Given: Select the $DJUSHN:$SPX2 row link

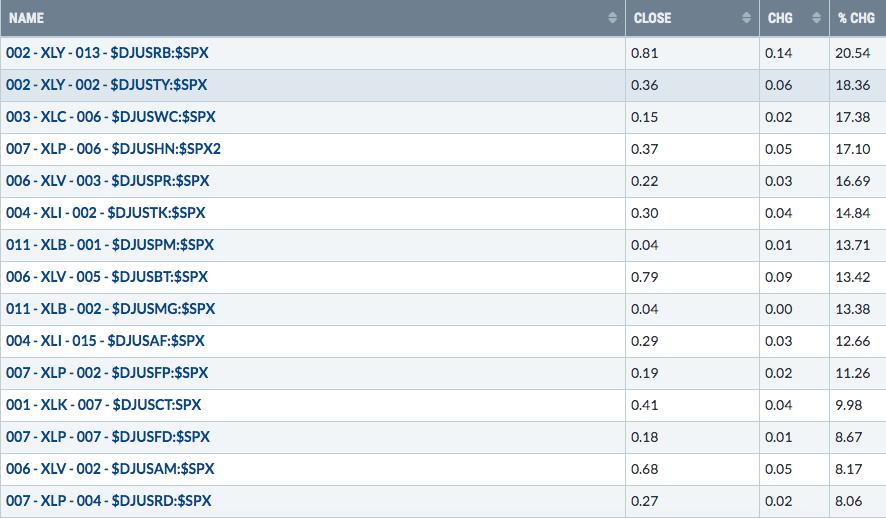Looking at the screenshot, I should (113, 149).
